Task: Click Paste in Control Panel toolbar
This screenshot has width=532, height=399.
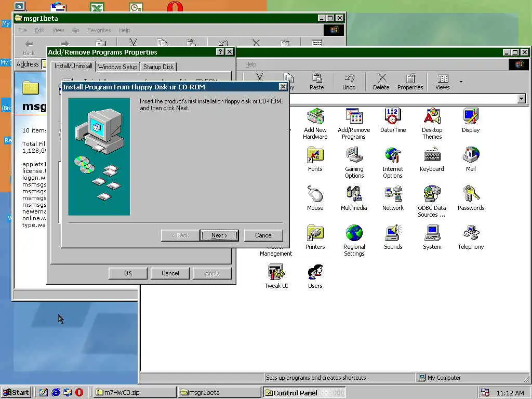Action: tap(316, 82)
